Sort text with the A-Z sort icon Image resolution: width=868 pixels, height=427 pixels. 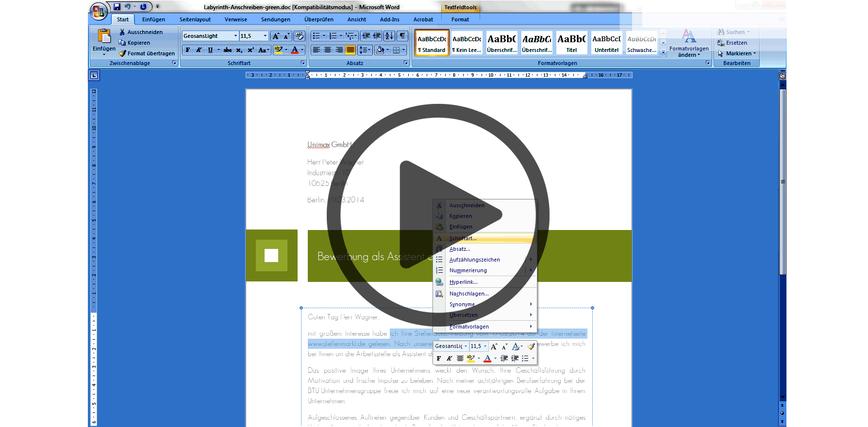tap(389, 36)
